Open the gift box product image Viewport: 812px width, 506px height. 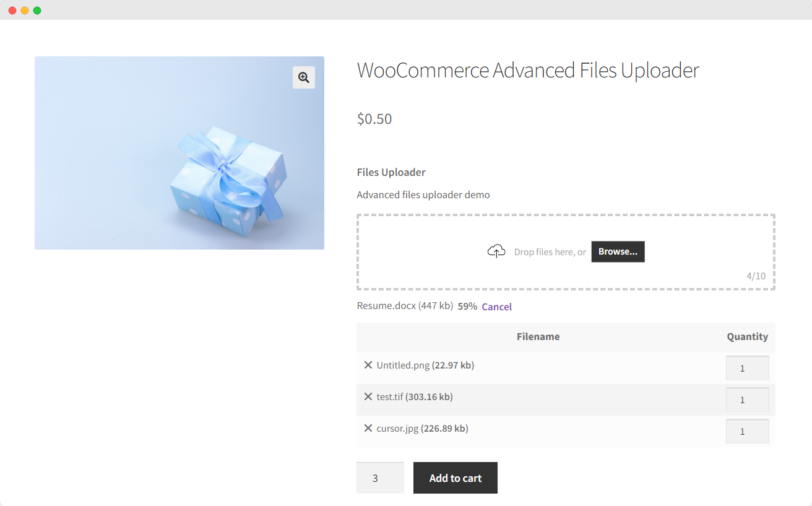point(179,153)
